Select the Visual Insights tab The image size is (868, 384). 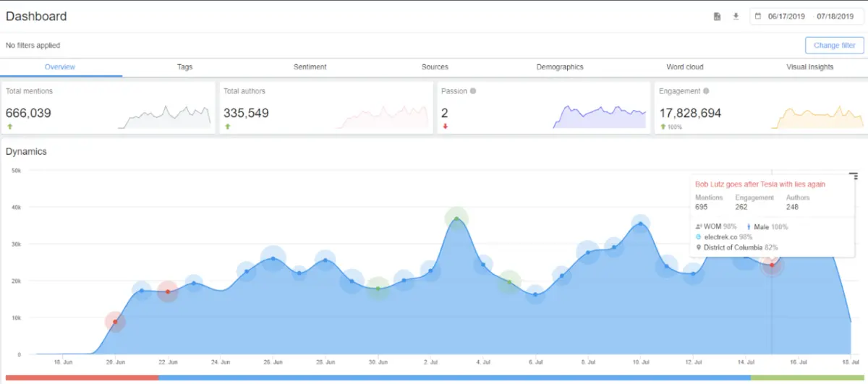click(x=809, y=67)
